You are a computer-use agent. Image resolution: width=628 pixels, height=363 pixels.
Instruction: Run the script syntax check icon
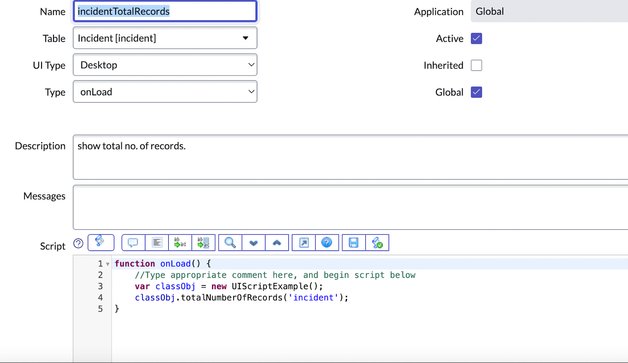coord(377,242)
